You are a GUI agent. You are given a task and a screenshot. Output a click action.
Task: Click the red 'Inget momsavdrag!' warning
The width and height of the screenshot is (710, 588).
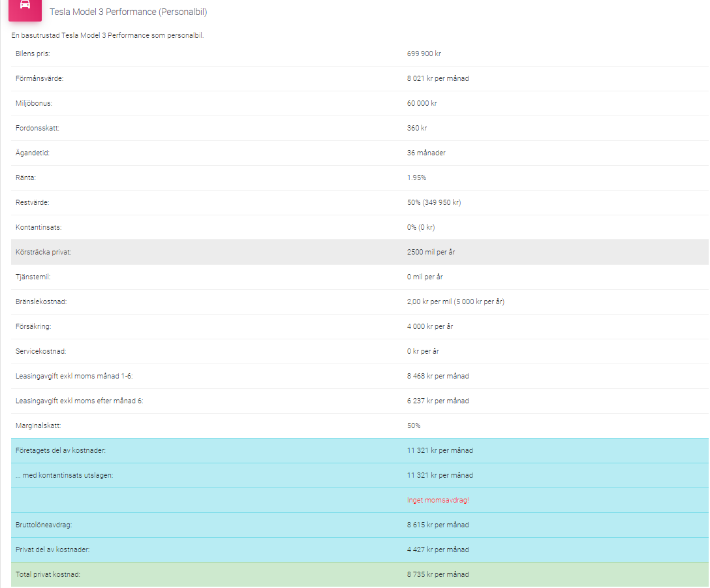pos(438,500)
